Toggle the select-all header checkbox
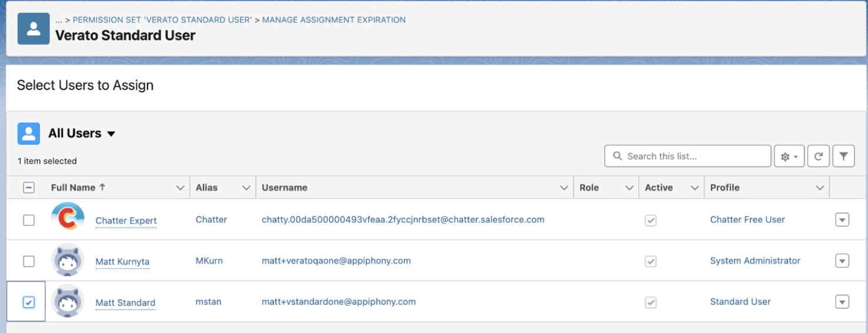 click(28, 188)
